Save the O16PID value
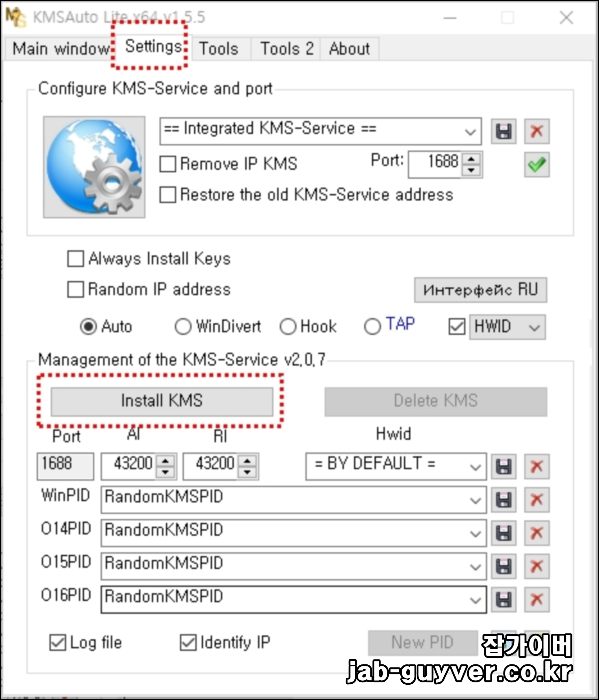This screenshot has width=599, height=700. (503, 600)
